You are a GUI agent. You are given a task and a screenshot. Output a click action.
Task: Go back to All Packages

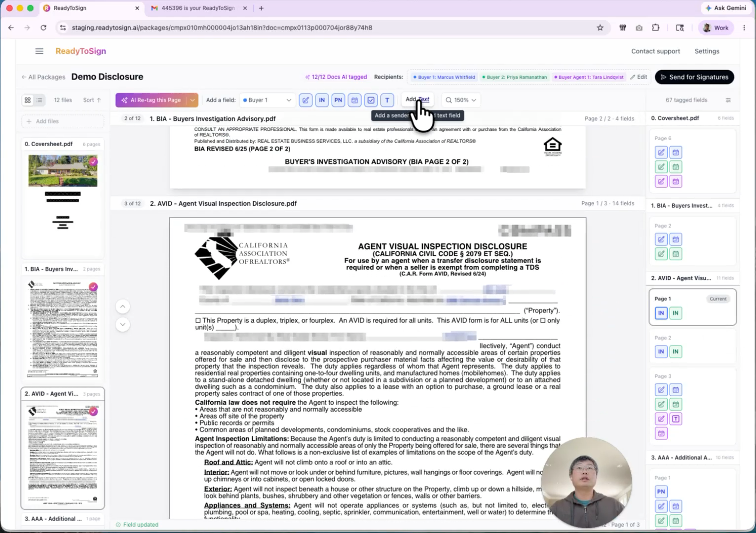[x=43, y=77]
